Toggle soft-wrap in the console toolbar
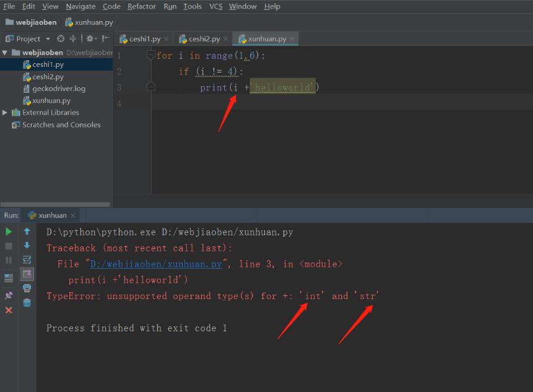This screenshot has height=392, width=533. (26, 259)
